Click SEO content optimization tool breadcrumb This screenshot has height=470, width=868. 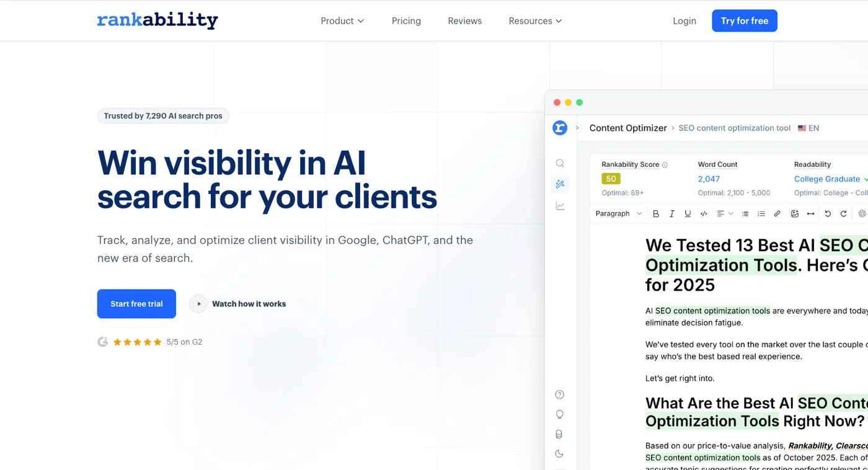735,128
